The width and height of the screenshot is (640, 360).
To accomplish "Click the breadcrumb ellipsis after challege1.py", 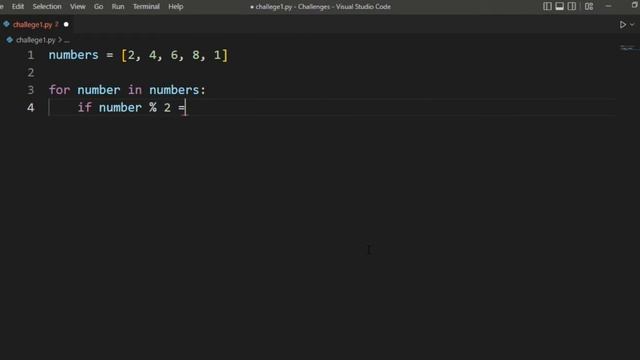I will (67, 40).
